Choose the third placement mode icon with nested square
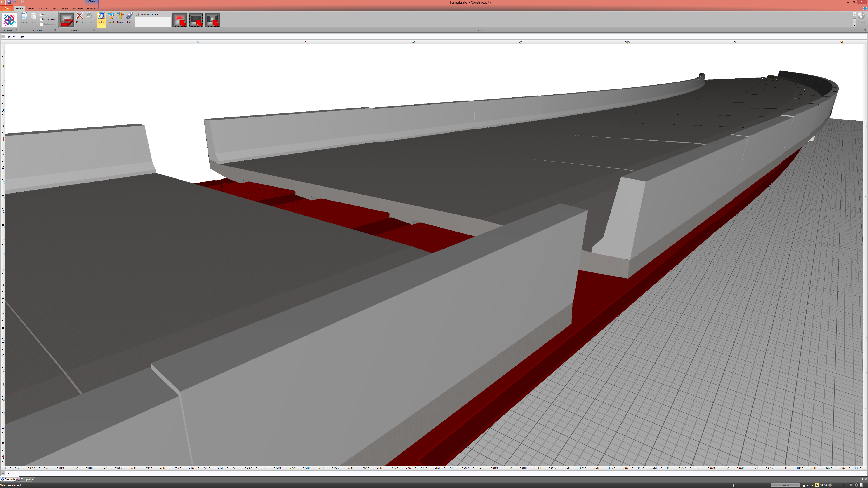The image size is (868, 488). pyautogui.click(x=212, y=20)
